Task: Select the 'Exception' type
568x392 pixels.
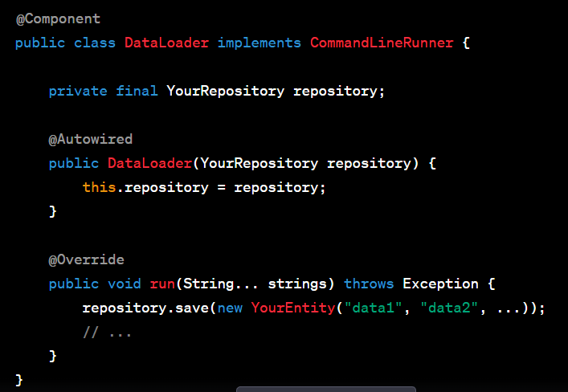Action: pos(440,284)
